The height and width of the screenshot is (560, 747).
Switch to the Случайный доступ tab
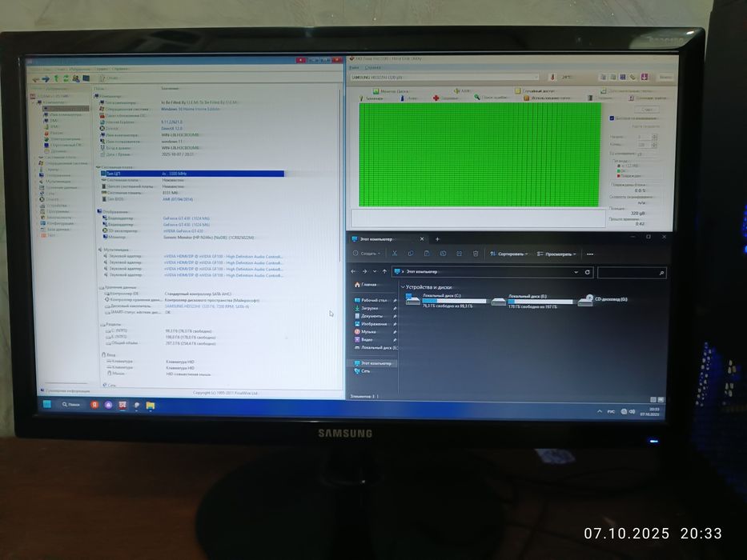pos(534,90)
